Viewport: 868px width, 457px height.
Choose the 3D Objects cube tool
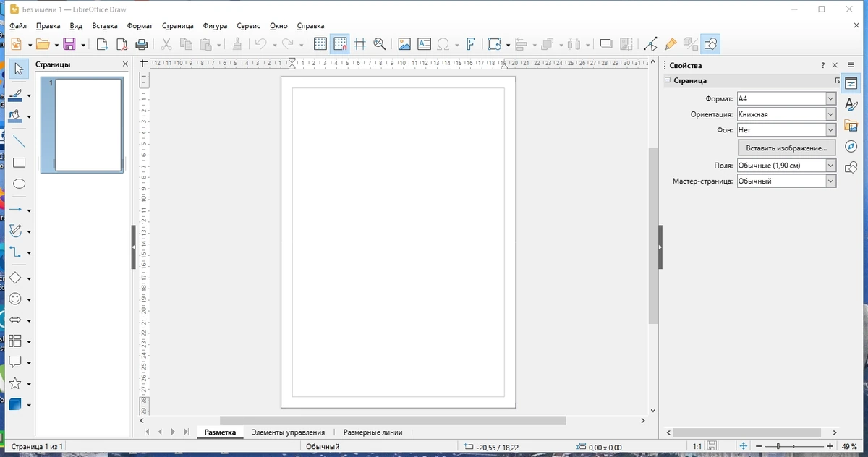click(16, 404)
